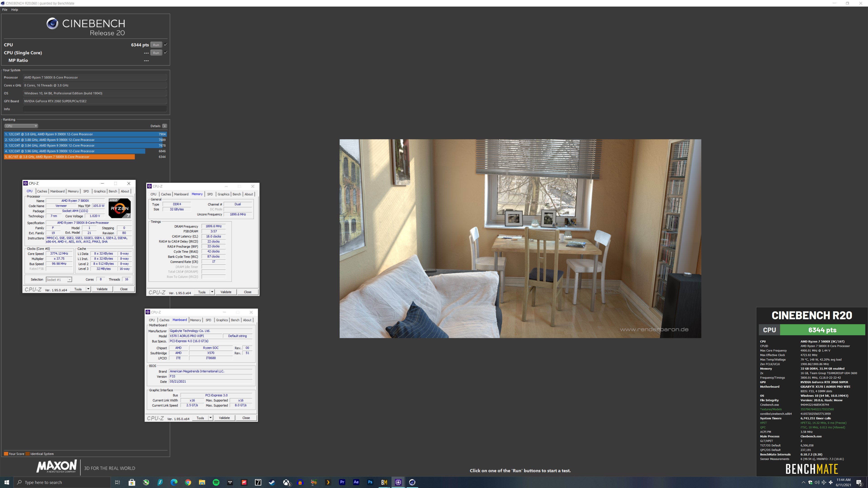Expand the ranking Details arrow

point(164,126)
